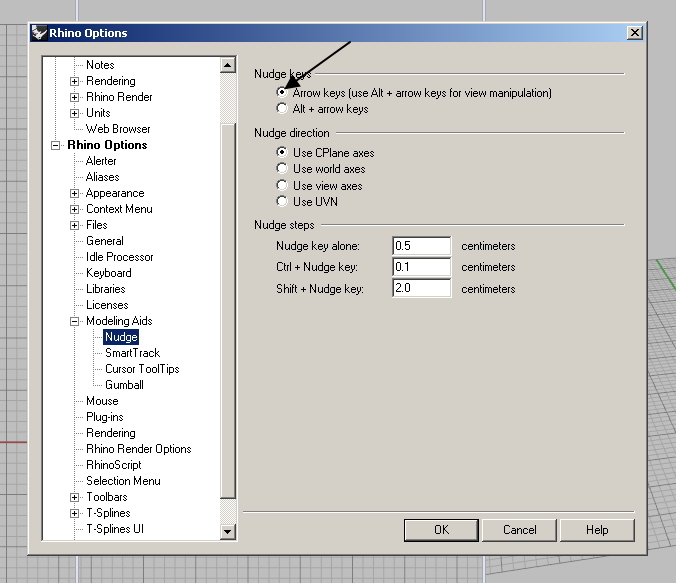
Task: Collapse the Rhino Options tree node
Action: (x=55, y=145)
